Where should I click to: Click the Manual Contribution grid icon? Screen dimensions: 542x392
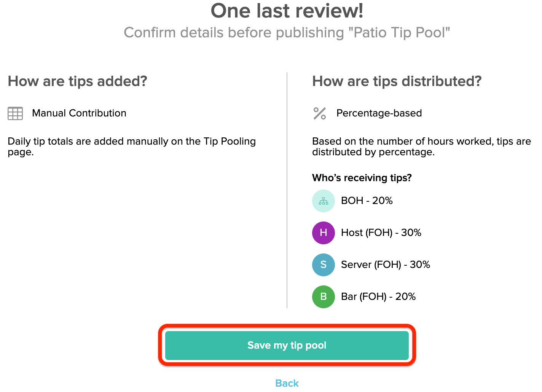coord(15,113)
